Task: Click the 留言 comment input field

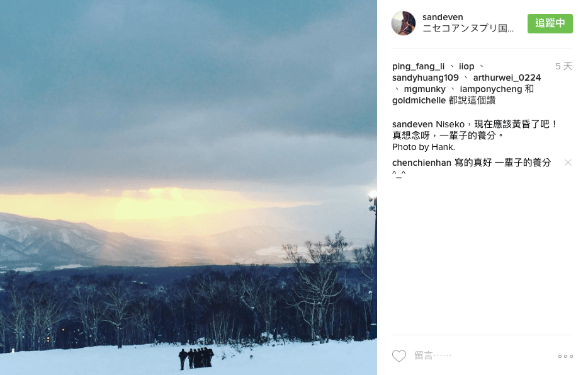Action: click(x=480, y=355)
